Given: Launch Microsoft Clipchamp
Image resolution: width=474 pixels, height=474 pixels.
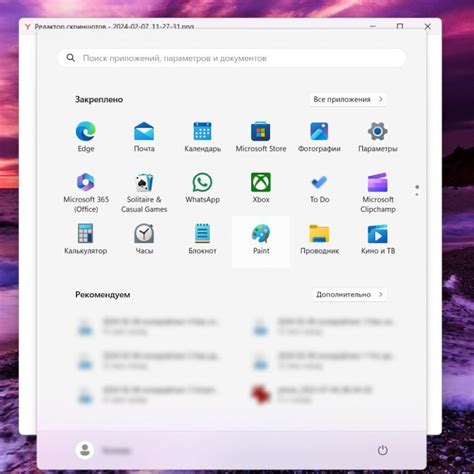Looking at the screenshot, I should (x=377, y=192).
